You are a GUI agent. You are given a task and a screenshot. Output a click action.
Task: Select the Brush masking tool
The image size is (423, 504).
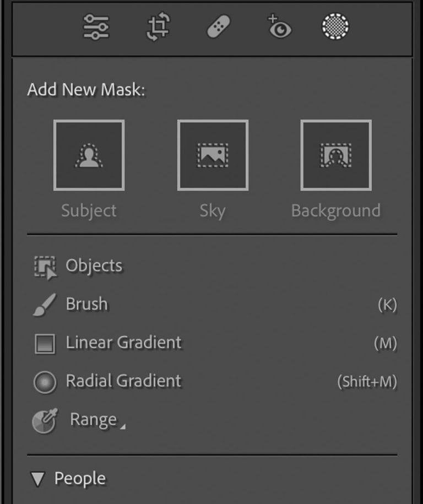click(x=44, y=304)
